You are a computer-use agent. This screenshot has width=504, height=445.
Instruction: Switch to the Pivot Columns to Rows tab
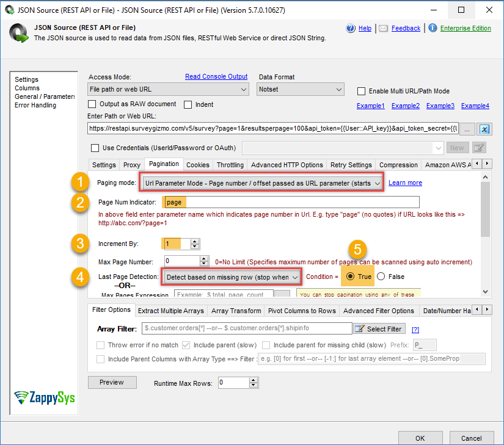click(x=302, y=311)
